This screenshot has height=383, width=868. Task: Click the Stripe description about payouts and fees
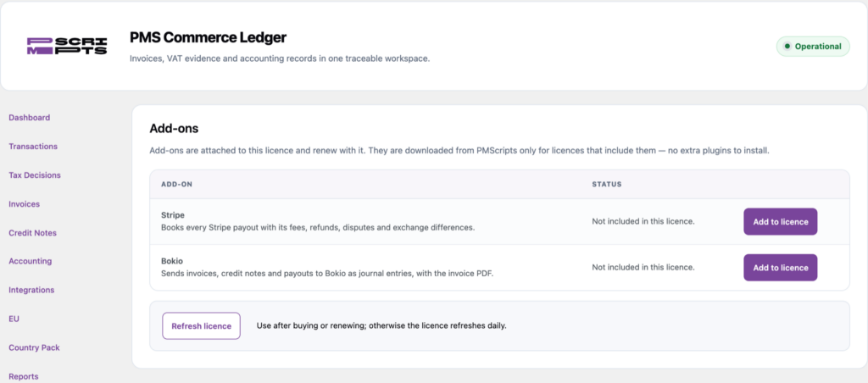[318, 227]
